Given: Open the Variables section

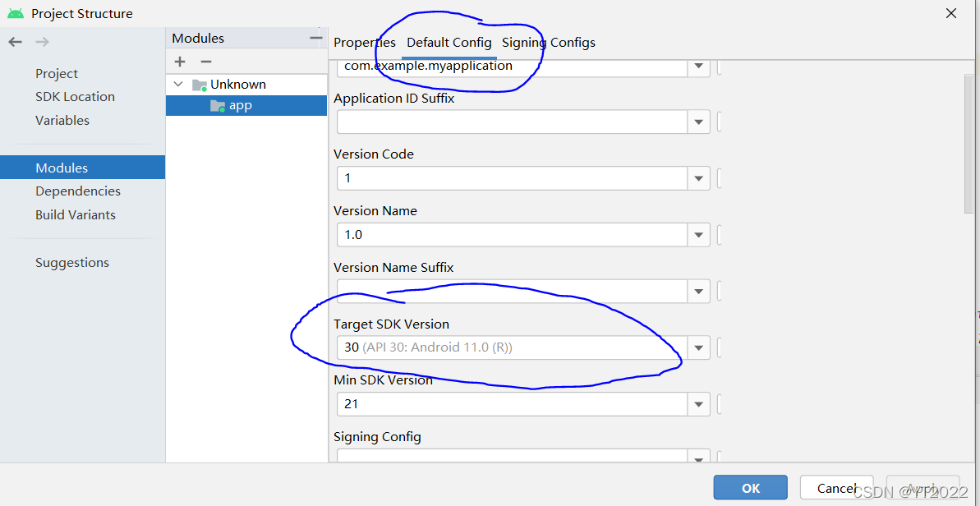Looking at the screenshot, I should [x=62, y=121].
